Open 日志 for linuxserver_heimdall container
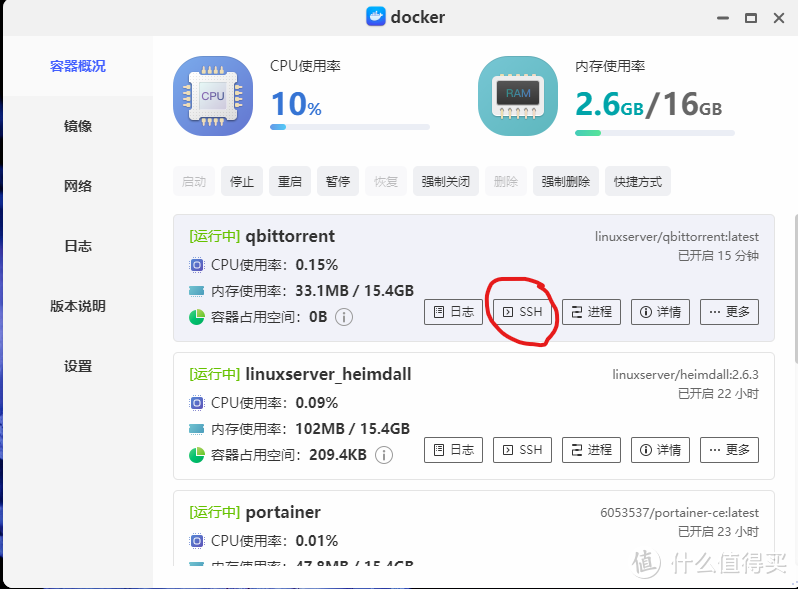 (453, 450)
